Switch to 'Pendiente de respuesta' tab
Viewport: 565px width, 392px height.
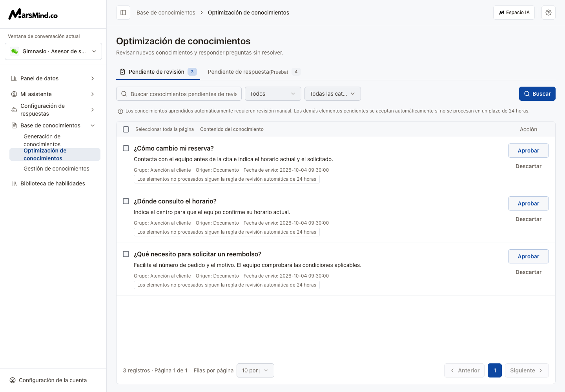(254, 72)
